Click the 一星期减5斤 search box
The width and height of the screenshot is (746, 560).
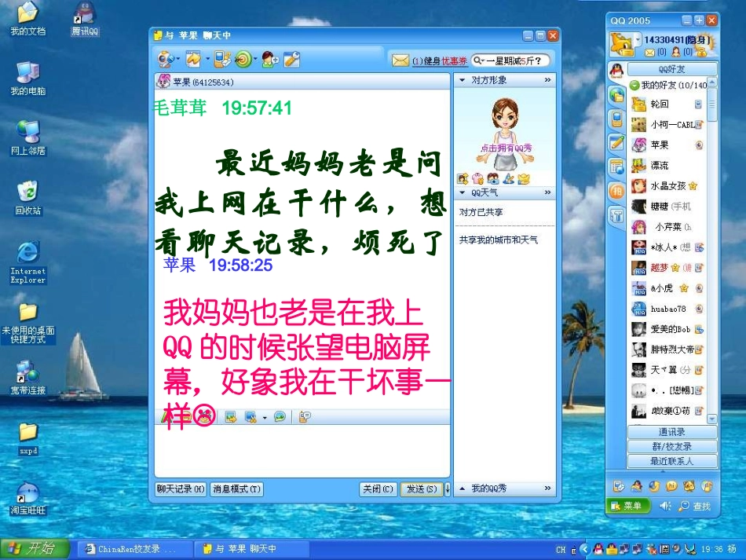pyautogui.click(x=511, y=60)
